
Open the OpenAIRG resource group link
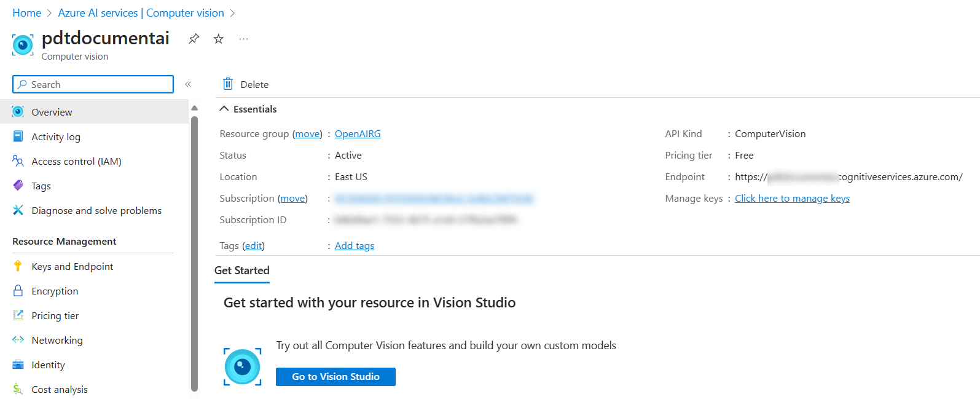(x=358, y=134)
